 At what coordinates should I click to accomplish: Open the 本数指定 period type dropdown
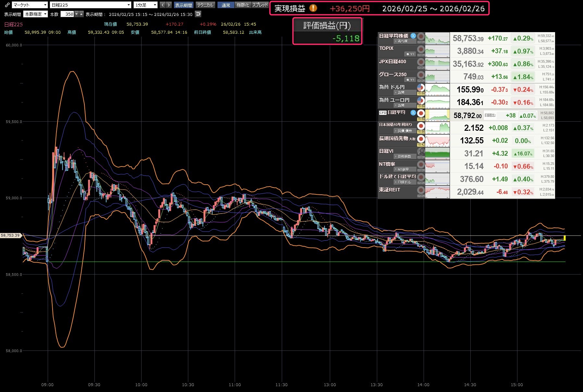point(36,14)
